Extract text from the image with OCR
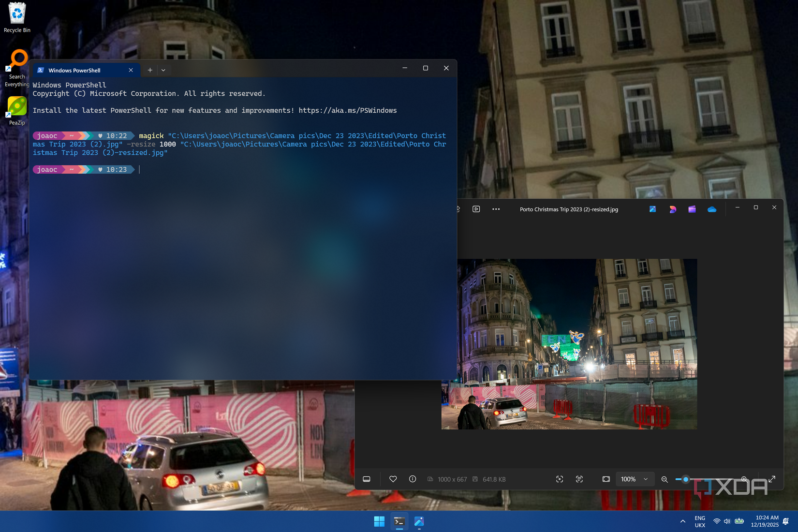 coord(579,479)
